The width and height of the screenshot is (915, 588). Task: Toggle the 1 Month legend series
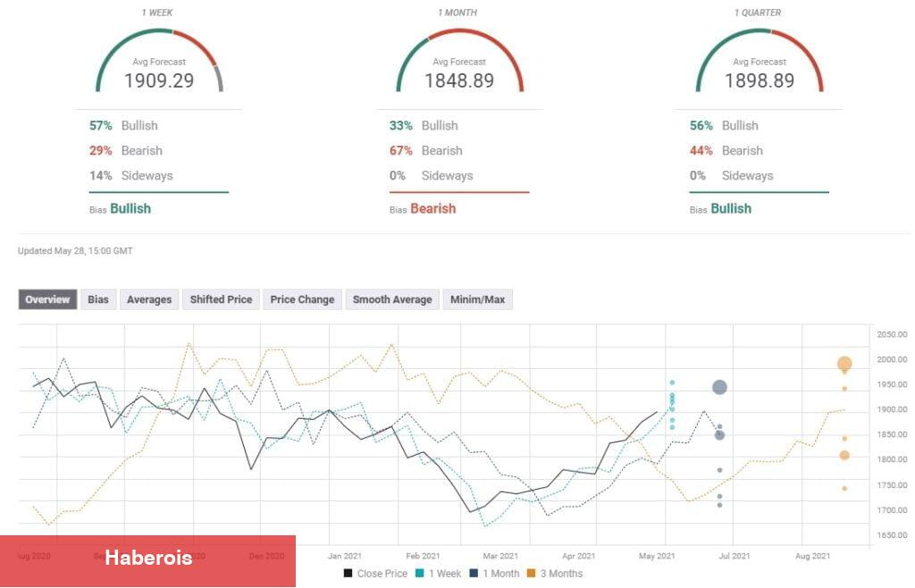click(x=493, y=574)
